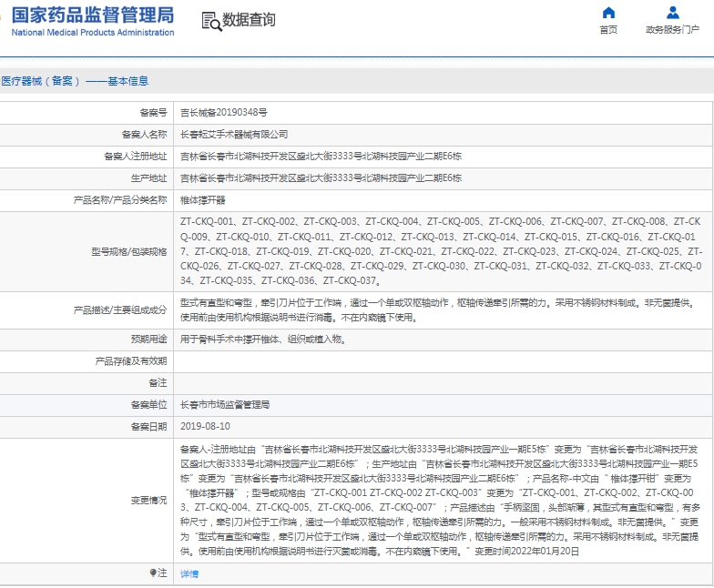Viewport: 714px width, 588px height.
Task: Select the value 吉长械备20190348号
Action: pyautogui.click(x=224, y=113)
